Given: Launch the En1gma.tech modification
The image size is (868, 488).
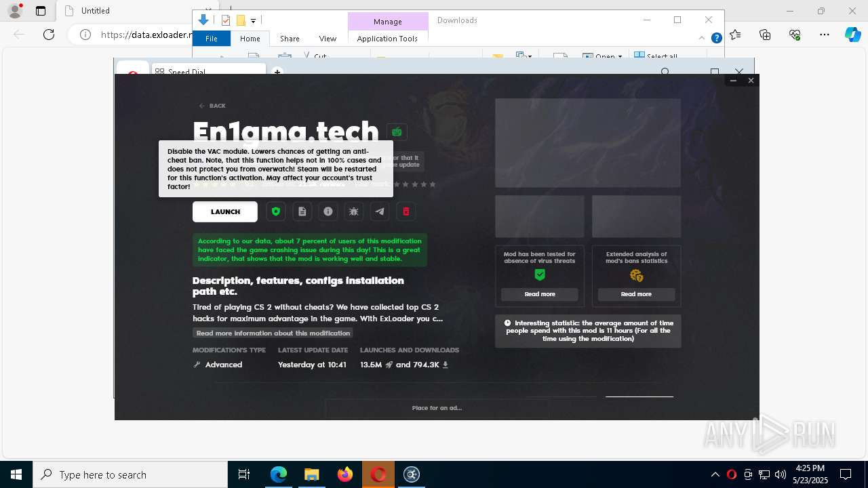Looking at the screenshot, I should click(225, 211).
